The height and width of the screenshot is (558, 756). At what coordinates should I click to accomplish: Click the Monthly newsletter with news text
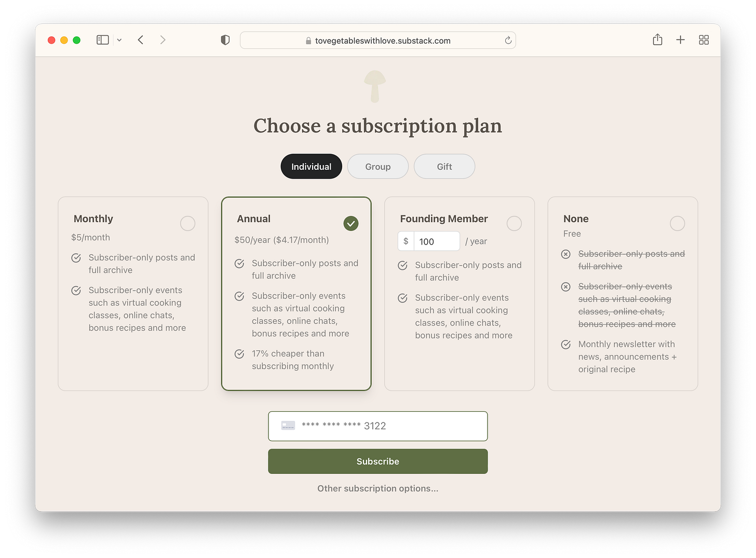tap(627, 357)
